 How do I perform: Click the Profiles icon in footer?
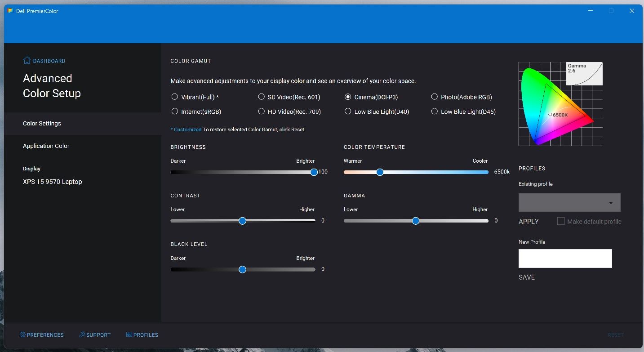[129, 335]
